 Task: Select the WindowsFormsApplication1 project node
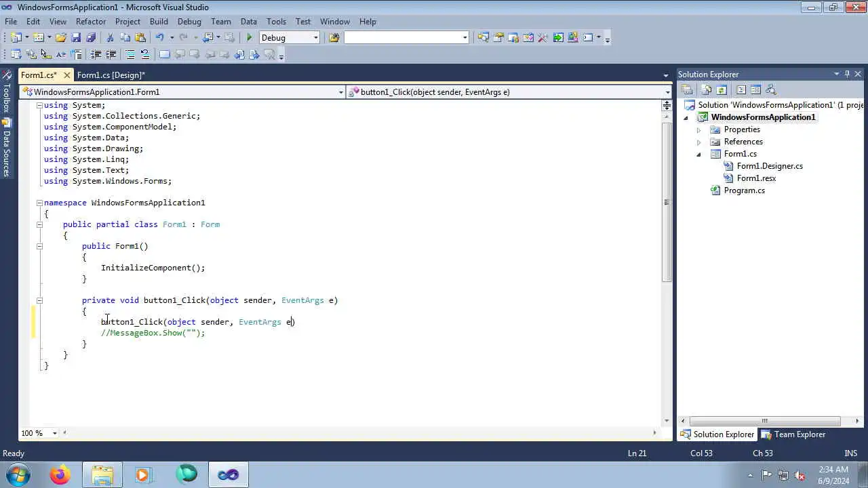tap(763, 117)
